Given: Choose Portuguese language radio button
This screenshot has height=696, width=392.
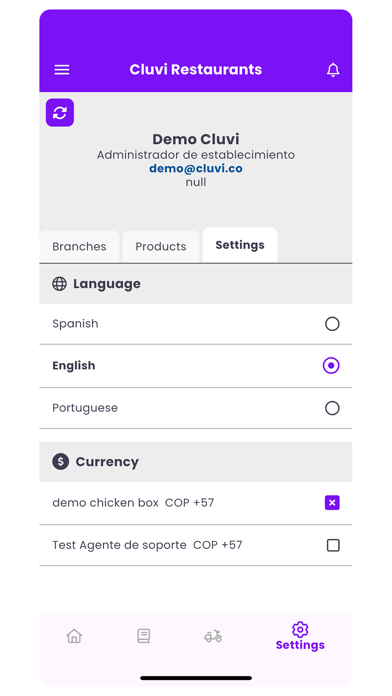Looking at the screenshot, I should click(x=332, y=408).
